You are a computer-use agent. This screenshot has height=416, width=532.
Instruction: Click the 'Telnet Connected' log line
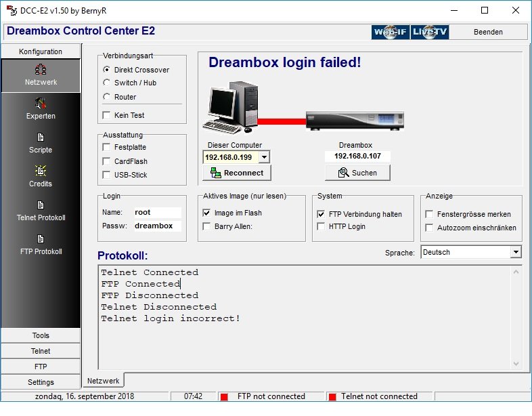coord(150,272)
